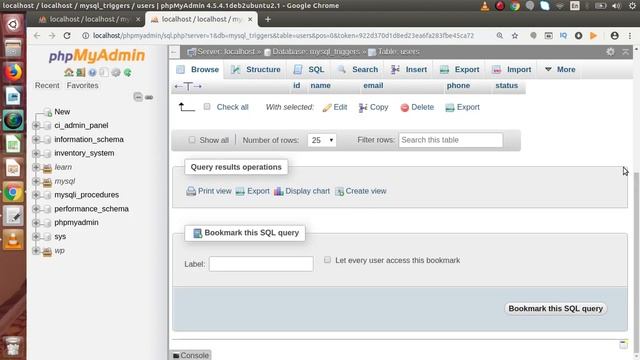
Task: Copy selected rows
Action: point(373,107)
